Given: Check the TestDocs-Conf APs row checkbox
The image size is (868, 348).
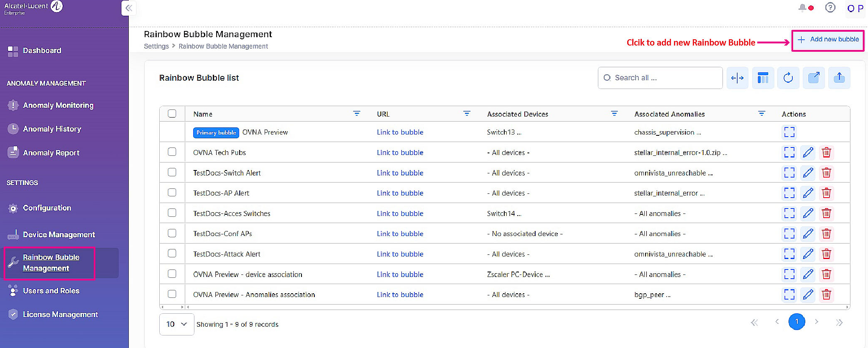Looking at the screenshot, I should pyautogui.click(x=172, y=233).
